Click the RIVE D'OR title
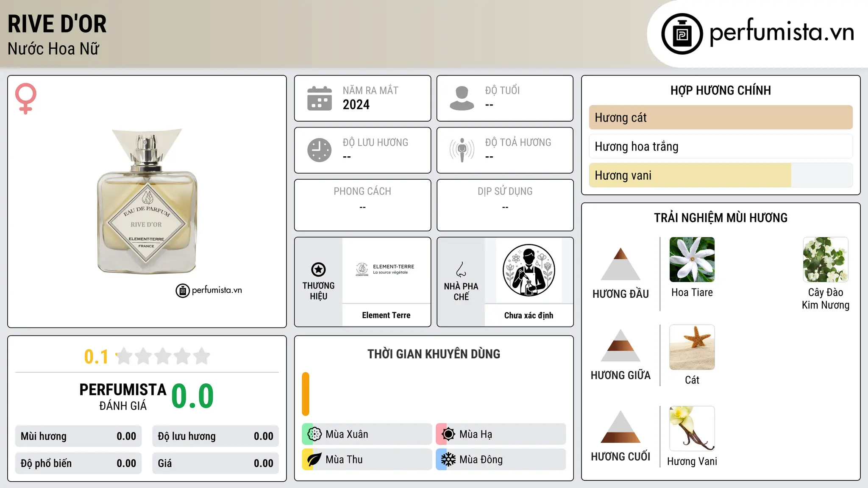Viewport: 868px width, 488px height. coord(57,24)
